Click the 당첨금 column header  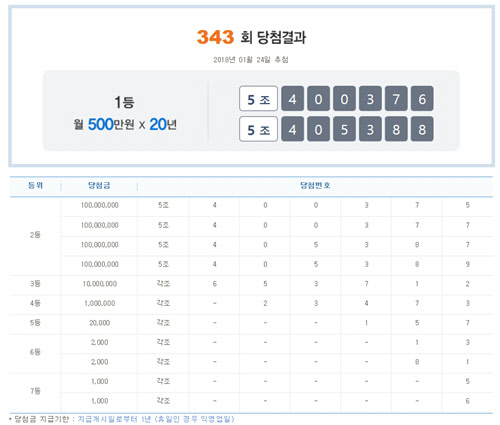[99, 186]
